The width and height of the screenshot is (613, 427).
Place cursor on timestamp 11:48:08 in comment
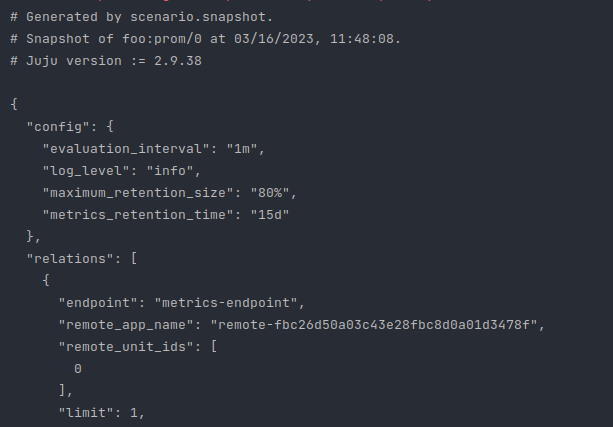pos(362,39)
